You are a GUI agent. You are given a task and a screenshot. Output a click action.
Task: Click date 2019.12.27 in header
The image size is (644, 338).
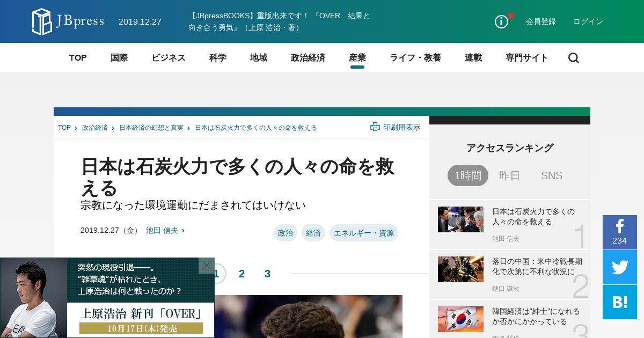coord(140,22)
